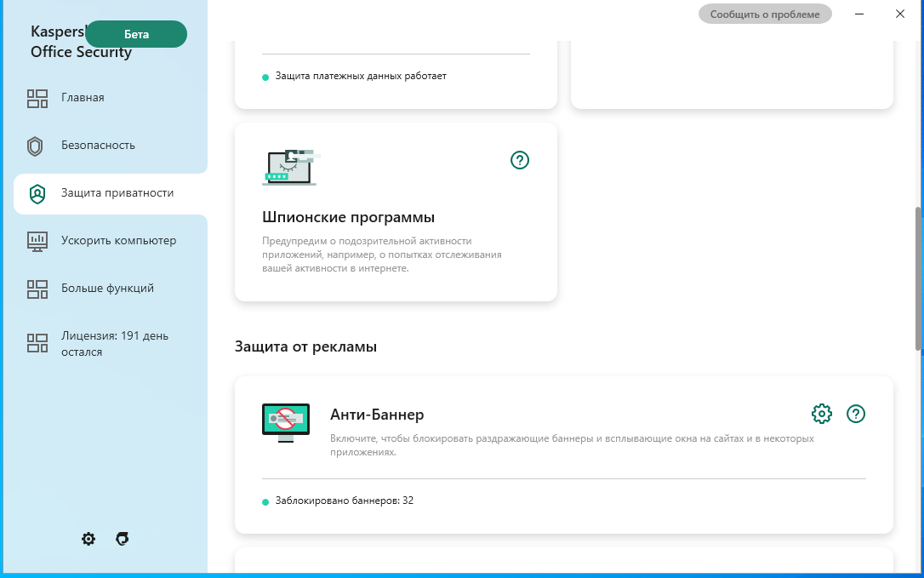The height and width of the screenshot is (578, 924).
Task: Go to the Главная section
Action: coord(111,98)
